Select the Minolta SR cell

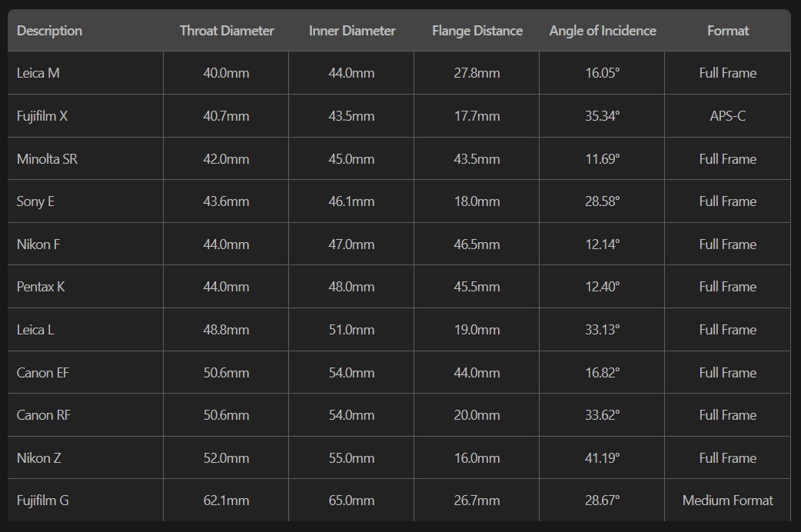[47, 159]
